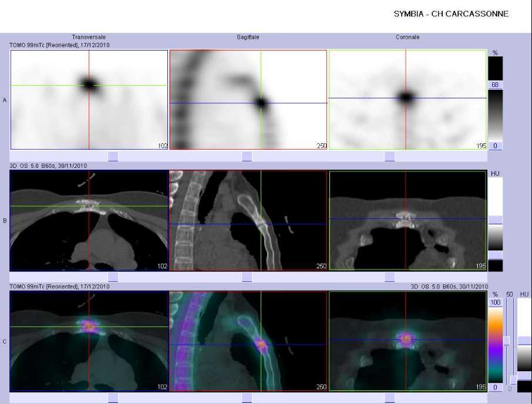Click the fusion blend slider thumb labeled 50

[507, 341]
